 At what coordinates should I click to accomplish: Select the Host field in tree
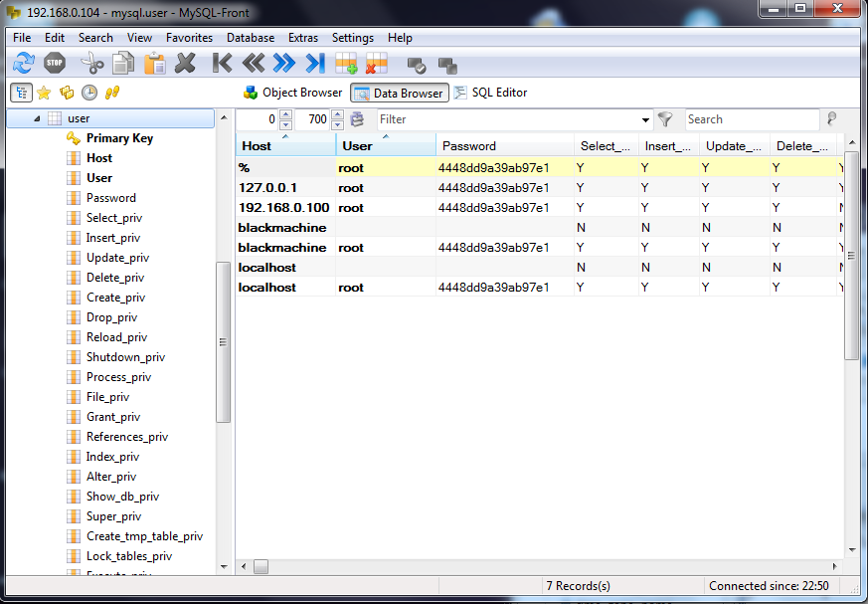(99, 158)
